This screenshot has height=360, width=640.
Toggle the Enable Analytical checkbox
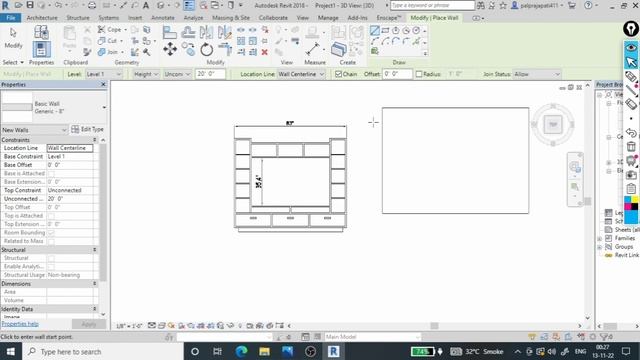coord(51,267)
